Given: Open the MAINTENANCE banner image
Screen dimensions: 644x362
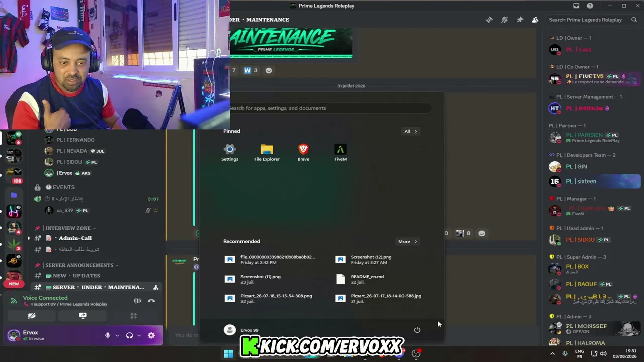Looking at the screenshot, I should pos(291,43).
